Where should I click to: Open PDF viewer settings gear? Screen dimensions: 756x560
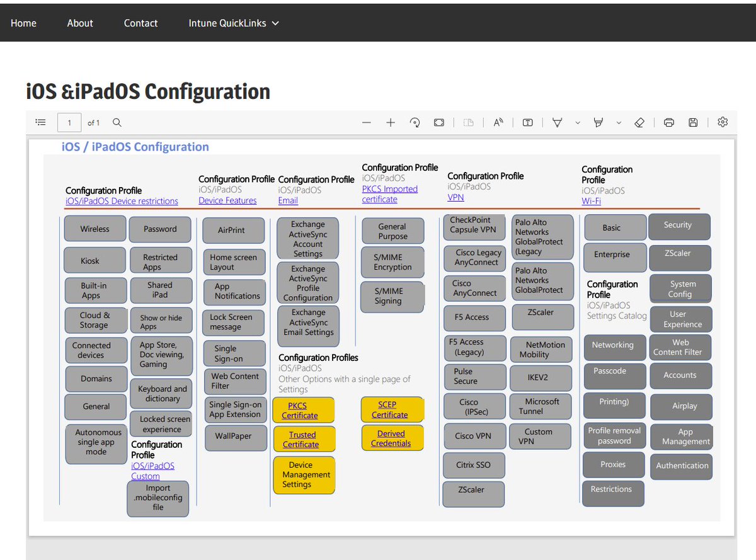[x=723, y=123]
